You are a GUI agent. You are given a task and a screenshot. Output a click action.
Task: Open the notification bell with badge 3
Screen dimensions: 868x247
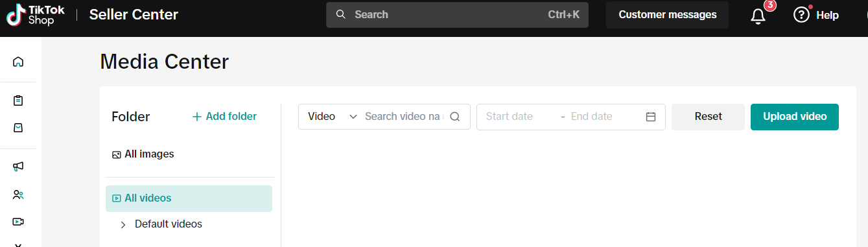[758, 16]
